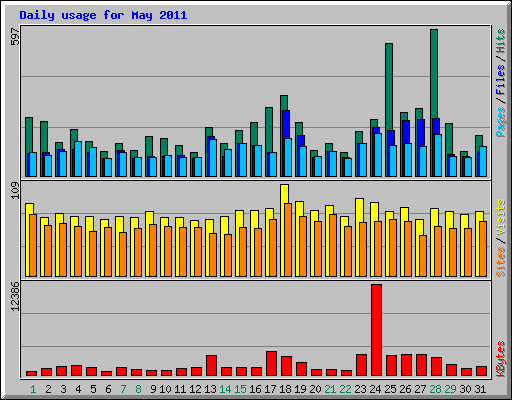The height and width of the screenshot is (400, 512).
Task: Click the tall red KBytes bar for day 24
Action: (x=377, y=330)
